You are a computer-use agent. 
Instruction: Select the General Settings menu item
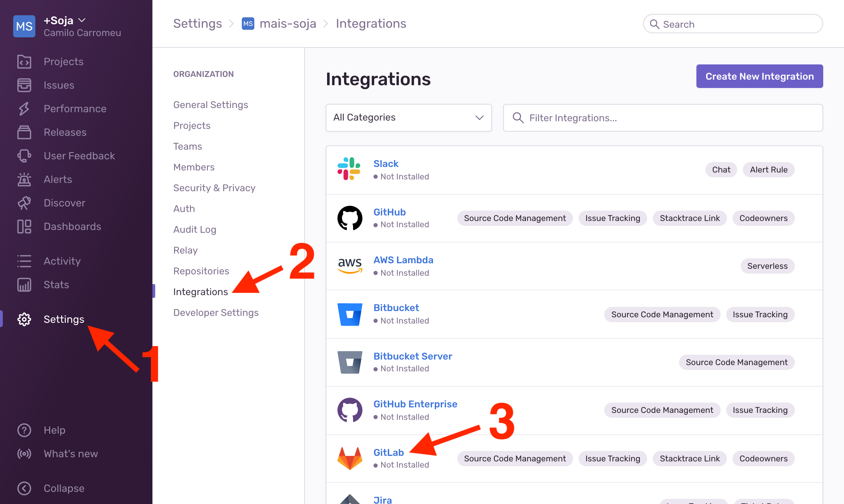pyautogui.click(x=211, y=104)
